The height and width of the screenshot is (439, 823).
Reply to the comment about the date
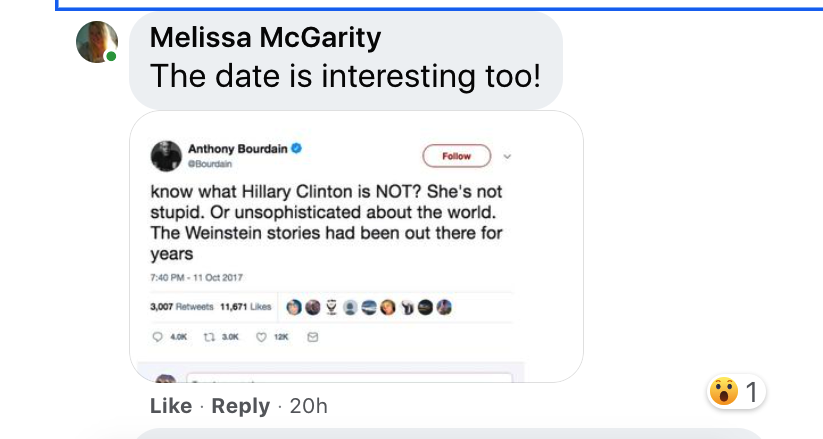click(240, 406)
